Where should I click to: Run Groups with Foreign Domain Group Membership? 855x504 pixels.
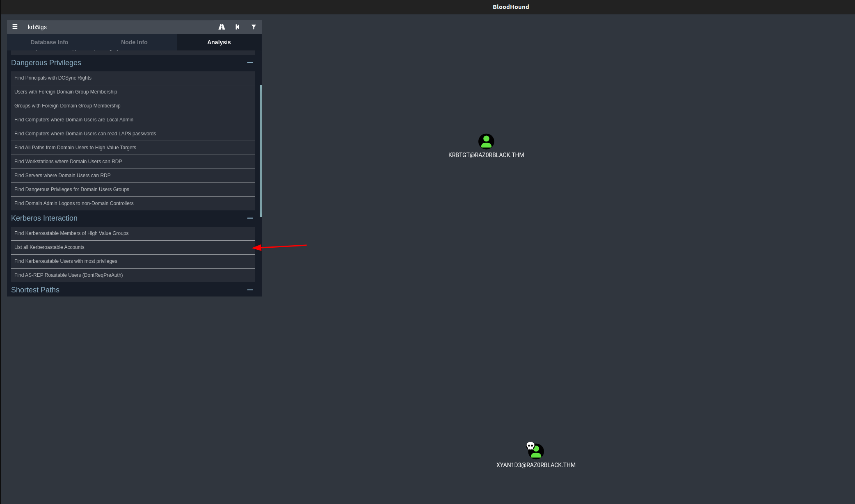coord(133,106)
